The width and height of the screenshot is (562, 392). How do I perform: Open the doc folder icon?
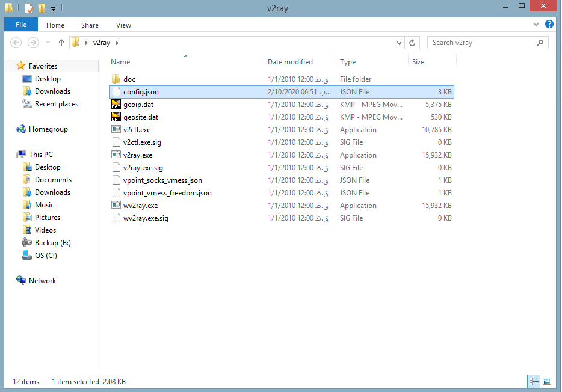point(116,79)
